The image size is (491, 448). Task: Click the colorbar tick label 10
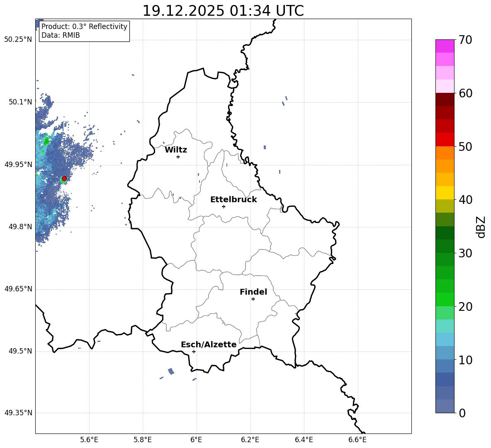[x=465, y=360]
